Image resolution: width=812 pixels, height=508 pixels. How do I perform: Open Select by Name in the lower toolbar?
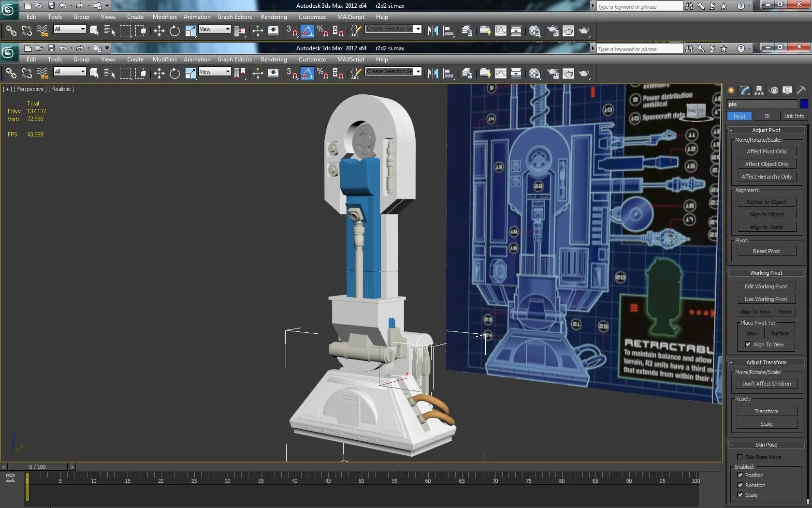(x=110, y=74)
